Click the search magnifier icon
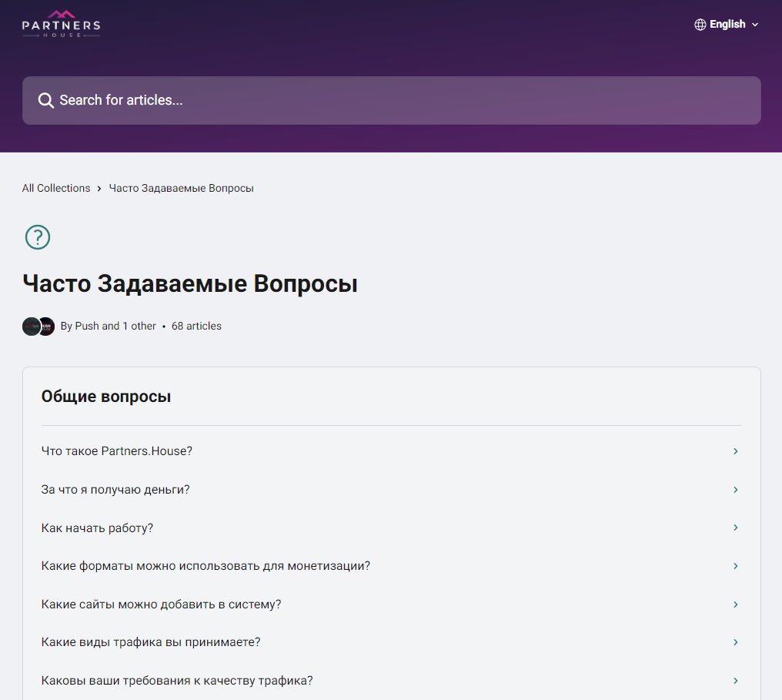This screenshot has width=782, height=700. pyautogui.click(x=46, y=100)
